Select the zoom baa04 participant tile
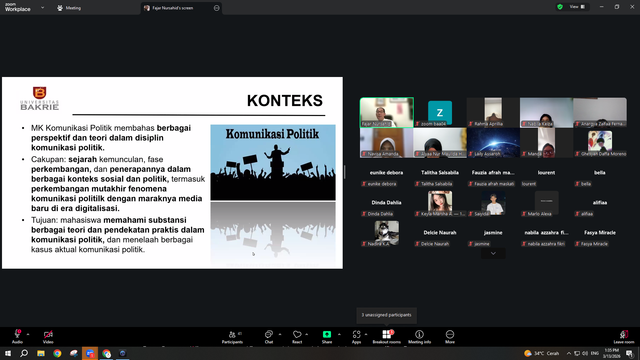 pos(440,112)
